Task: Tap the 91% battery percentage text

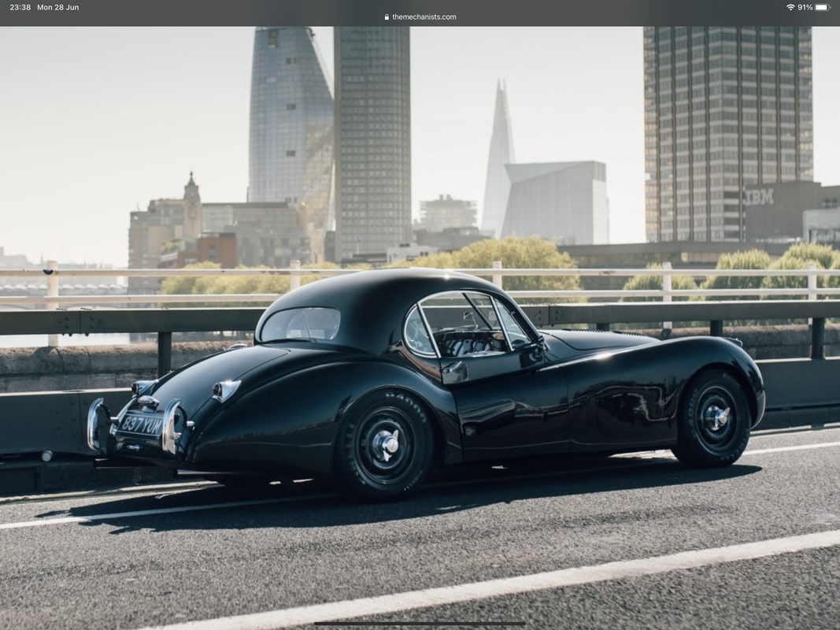Action: pos(805,8)
